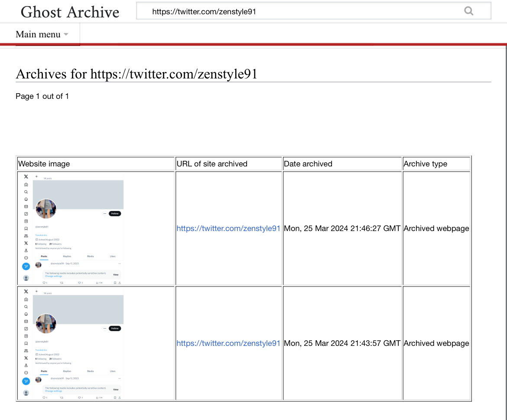Click the 'Page 1 out of 1' text

42,96
